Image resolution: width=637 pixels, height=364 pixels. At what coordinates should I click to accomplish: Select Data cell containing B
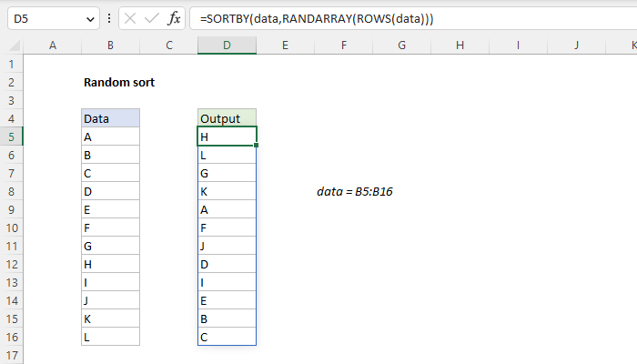tap(110, 155)
